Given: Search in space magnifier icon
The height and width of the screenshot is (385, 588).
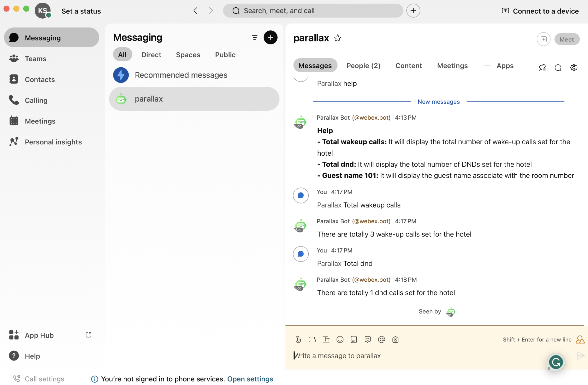Looking at the screenshot, I should point(558,68).
